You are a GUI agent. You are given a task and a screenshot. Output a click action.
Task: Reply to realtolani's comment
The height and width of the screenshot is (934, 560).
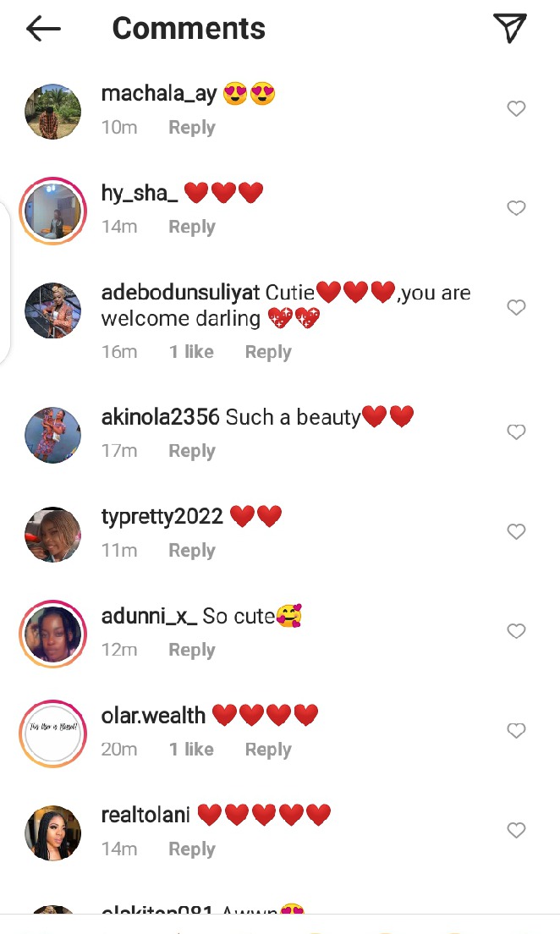192,849
